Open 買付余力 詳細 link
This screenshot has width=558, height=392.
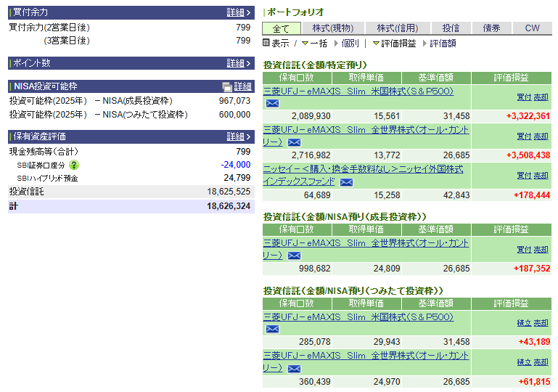pos(239,12)
